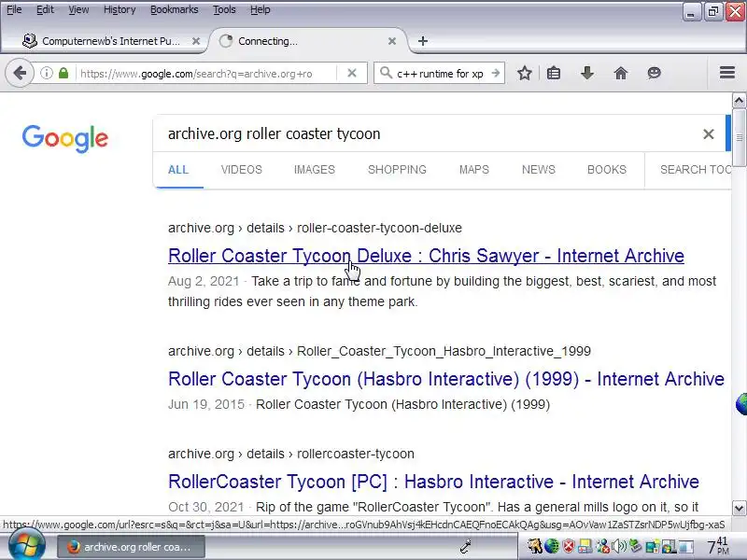The height and width of the screenshot is (560, 747).
Task: Open RollerCoaster Tycoon [PC] result link
Action: (x=433, y=482)
